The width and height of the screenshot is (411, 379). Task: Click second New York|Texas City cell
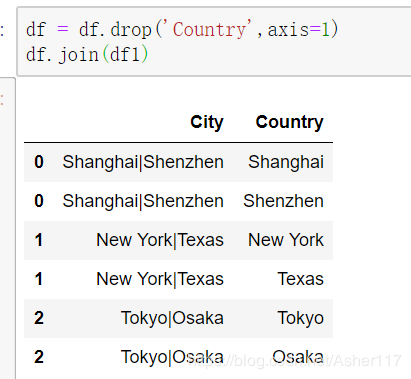coord(160,279)
